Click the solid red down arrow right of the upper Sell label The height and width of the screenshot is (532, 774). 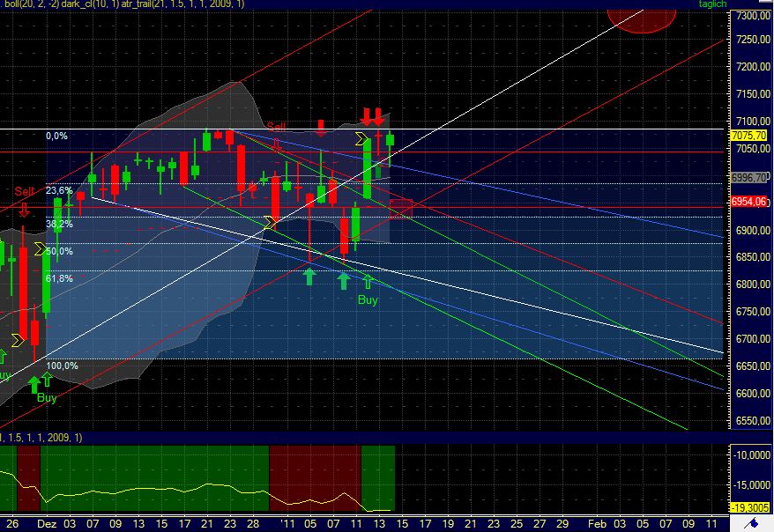pos(321,127)
